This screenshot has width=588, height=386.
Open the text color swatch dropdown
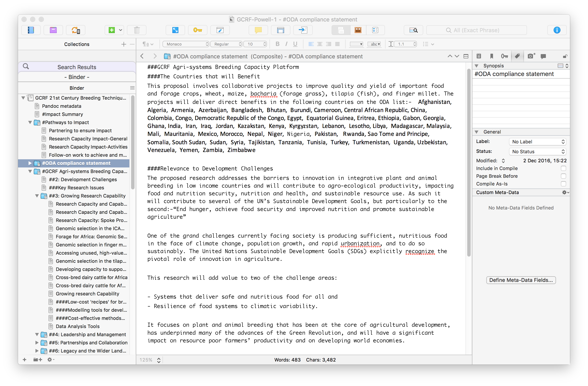tap(356, 44)
